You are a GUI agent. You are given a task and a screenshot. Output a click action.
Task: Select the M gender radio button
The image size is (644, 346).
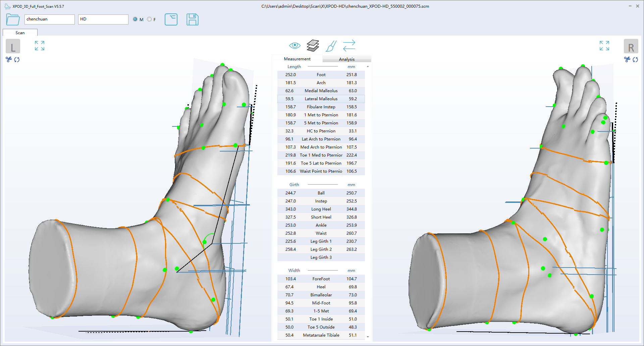click(135, 19)
